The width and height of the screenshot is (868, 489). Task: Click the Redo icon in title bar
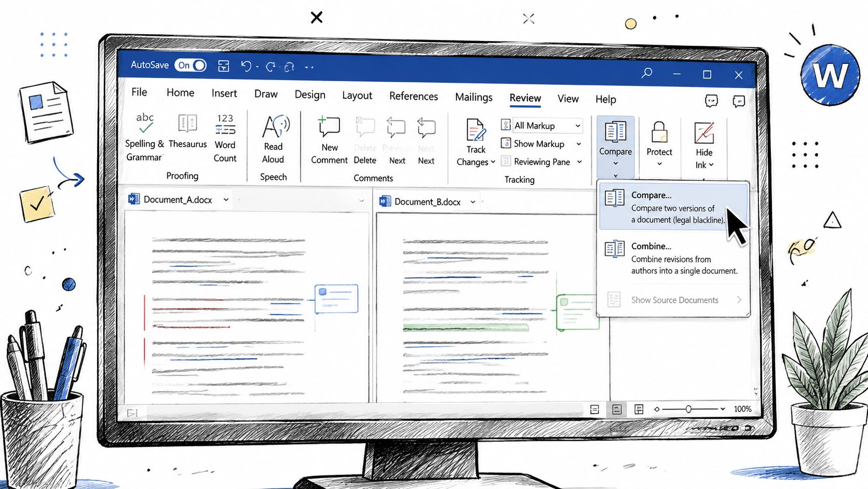(270, 67)
